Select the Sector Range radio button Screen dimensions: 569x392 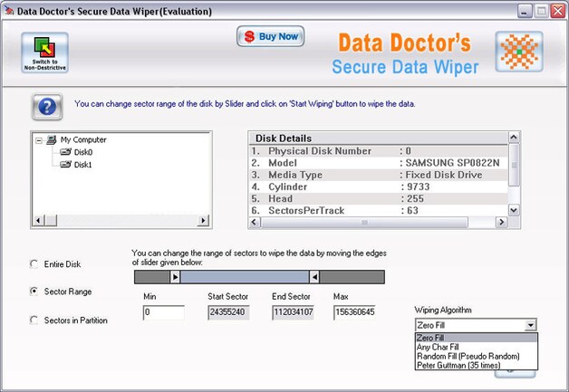tap(34, 292)
